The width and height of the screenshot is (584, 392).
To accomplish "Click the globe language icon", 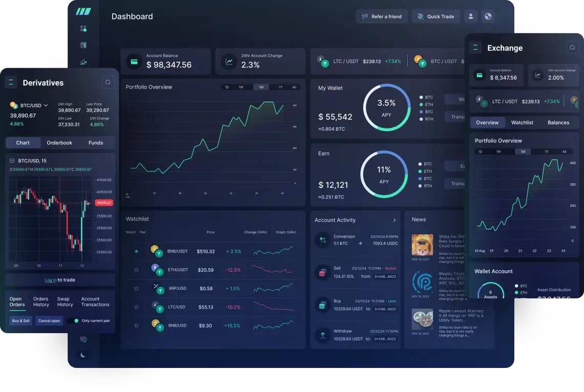I will (x=488, y=16).
